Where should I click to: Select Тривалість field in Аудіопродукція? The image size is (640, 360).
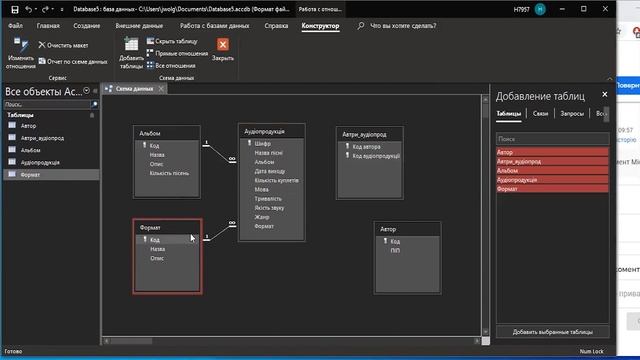point(268,199)
